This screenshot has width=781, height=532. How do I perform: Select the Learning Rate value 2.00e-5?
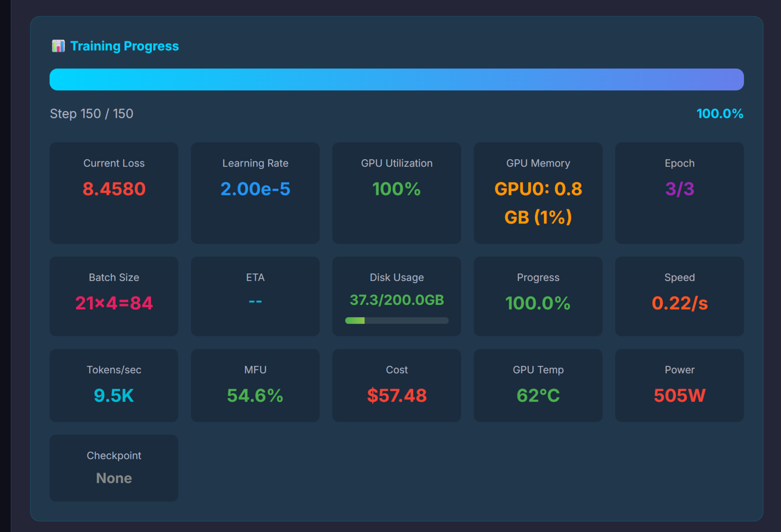tap(255, 189)
